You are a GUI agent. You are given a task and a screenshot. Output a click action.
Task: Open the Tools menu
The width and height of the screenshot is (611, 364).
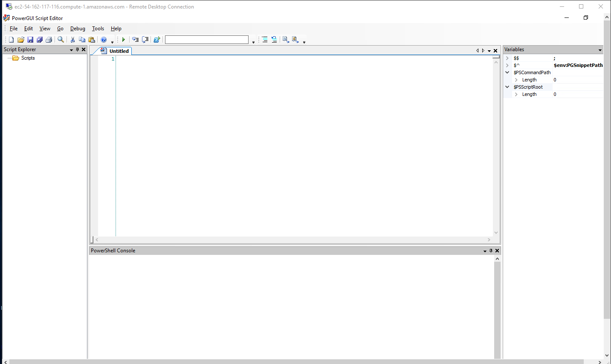[x=98, y=29]
